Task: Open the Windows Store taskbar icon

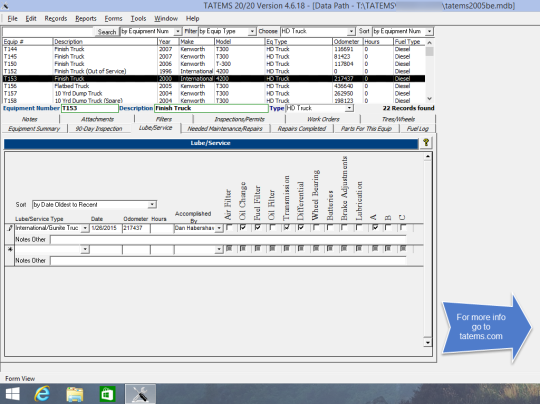Action: (x=107, y=394)
